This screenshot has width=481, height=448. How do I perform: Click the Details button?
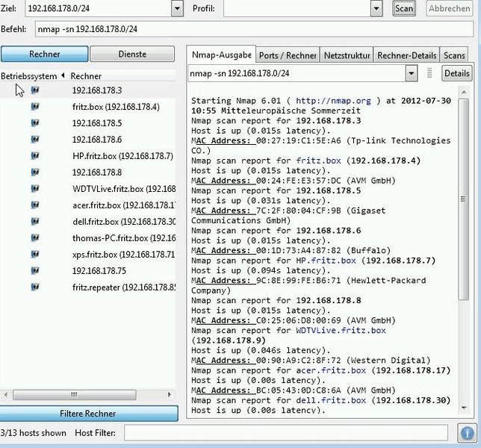pyautogui.click(x=457, y=73)
